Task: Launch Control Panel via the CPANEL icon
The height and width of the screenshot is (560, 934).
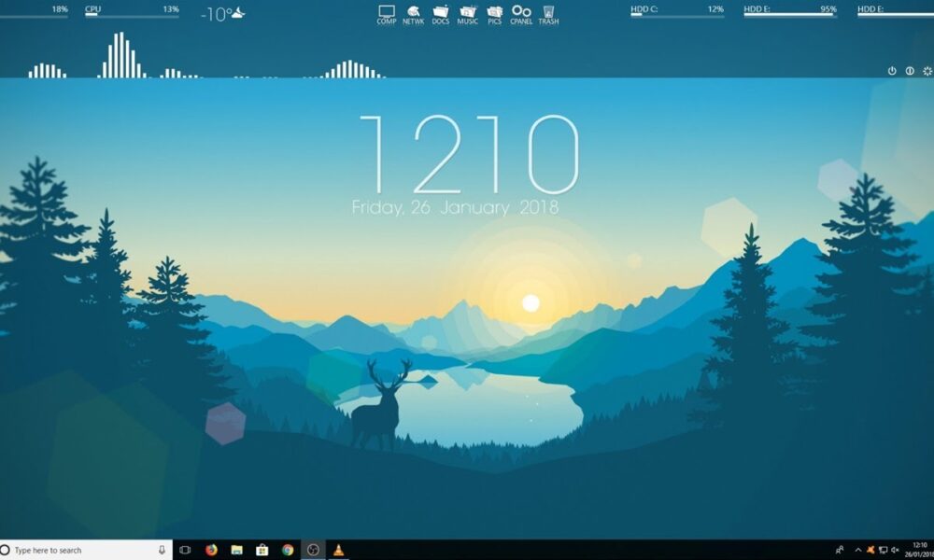Action: [x=520, y=11]
